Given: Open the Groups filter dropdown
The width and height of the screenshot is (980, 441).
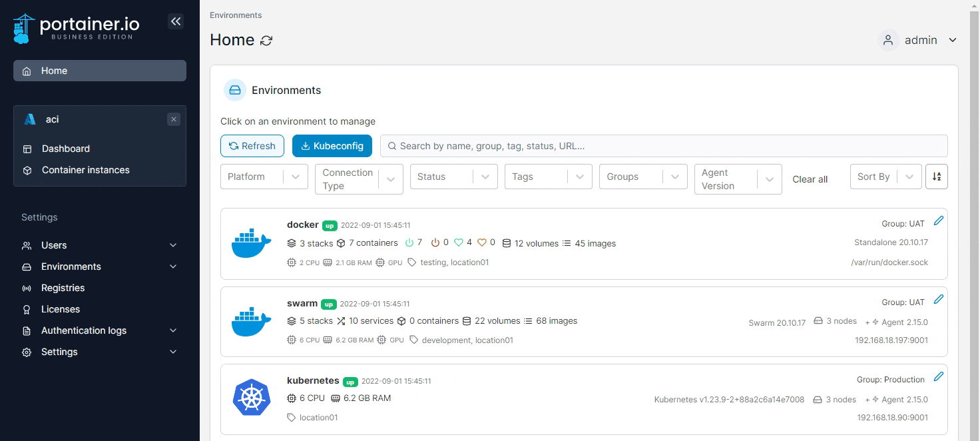Looking at the screenshot, I should [x=643, y=177].
